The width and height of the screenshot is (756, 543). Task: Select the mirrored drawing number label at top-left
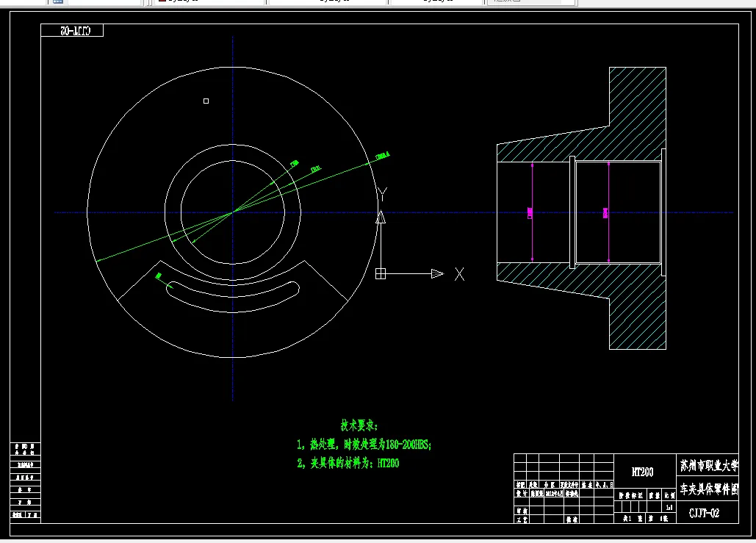tap(75, 31)
